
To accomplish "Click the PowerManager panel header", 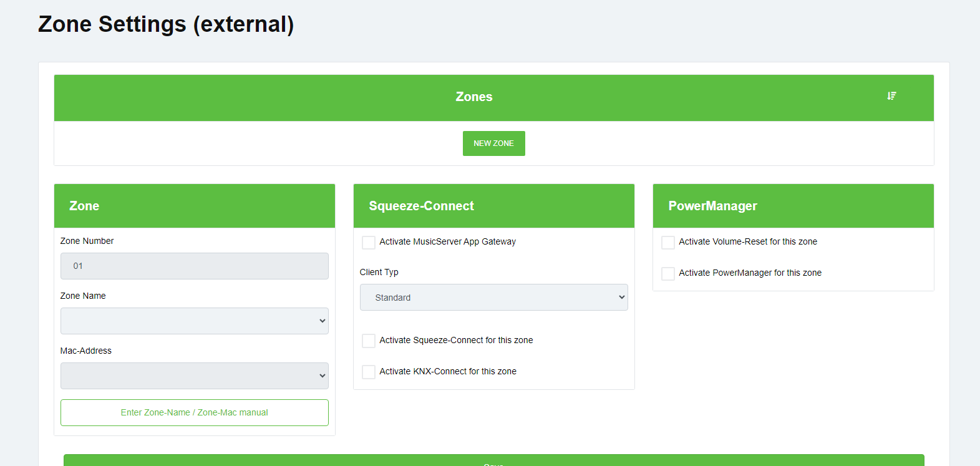I will 712,206.
